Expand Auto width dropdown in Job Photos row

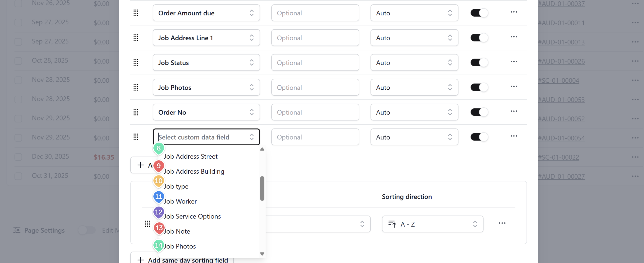pyautogui.click(x=414, y=88)
